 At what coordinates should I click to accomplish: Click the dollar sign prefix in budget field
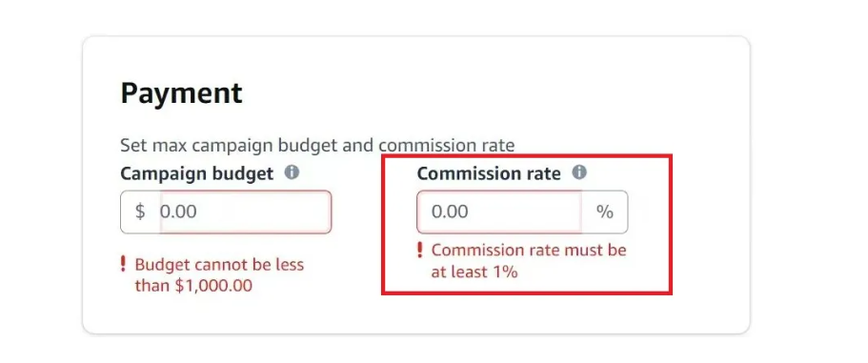click(x=140, y=212)
